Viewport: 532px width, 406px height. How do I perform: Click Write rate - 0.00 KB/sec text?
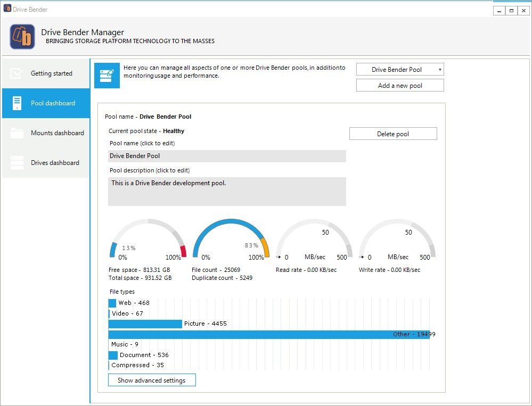pyautogui.click(x=389, y=270)
